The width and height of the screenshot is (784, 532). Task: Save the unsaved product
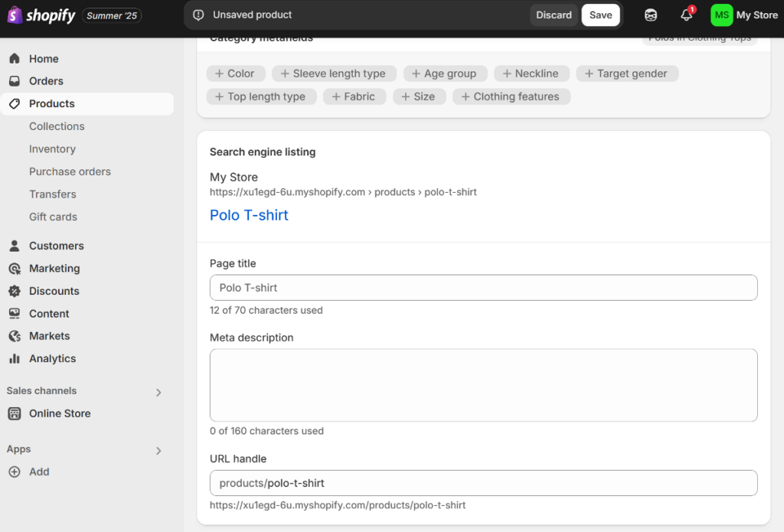tap(600, 15)
